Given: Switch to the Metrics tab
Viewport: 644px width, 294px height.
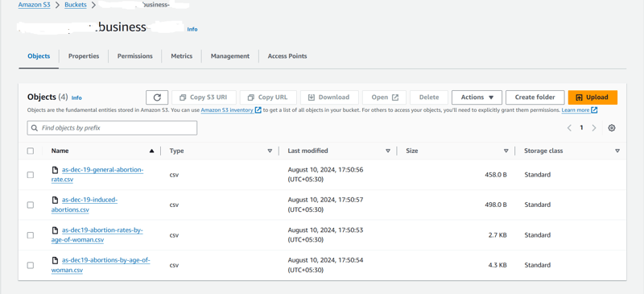Looking at the screenshot, I should tap(182, 56).
